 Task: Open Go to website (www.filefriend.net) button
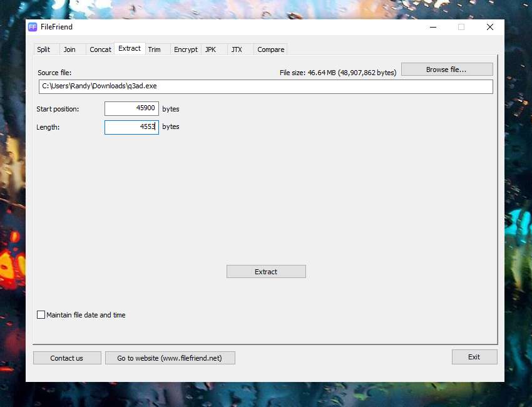[x=170, y=358]
